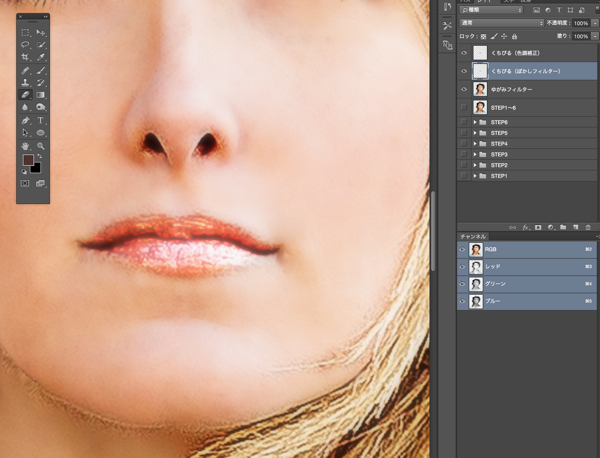Hide the くちびる（ぼかしフィルター） layer
Screen dimensions: 600x458
(x=464, y=71)
